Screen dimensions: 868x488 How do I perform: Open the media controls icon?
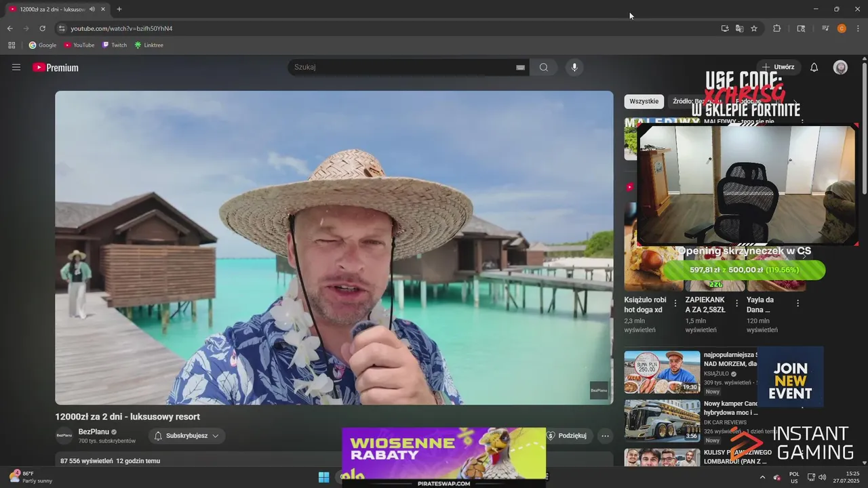pyautogui.click(x=825, y=28)
